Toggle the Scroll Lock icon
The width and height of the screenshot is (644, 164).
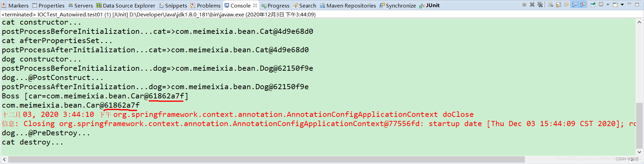(558, 4)
